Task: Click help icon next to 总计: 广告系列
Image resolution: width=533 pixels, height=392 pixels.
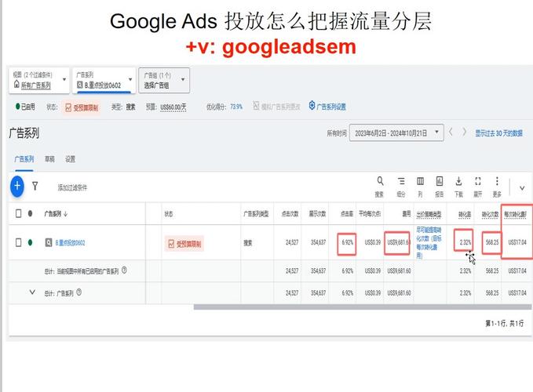Action: click(x=78, y=292)
